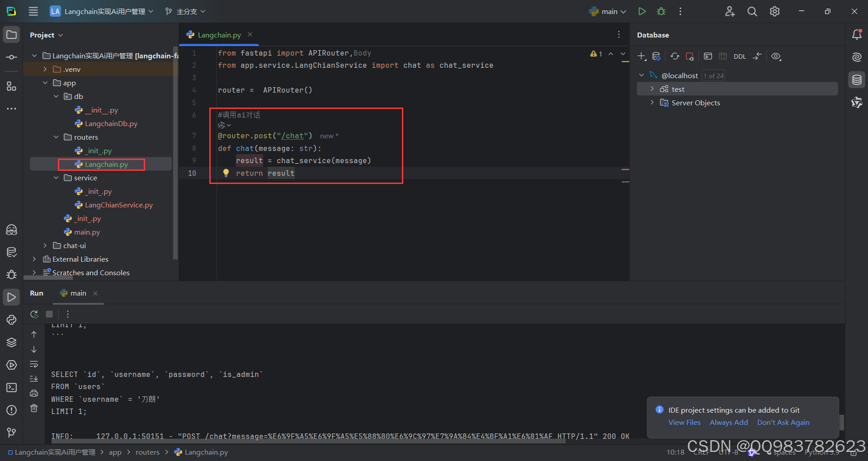The height and width of the screenshot is (461, 868).
Task: Open the Terminal tool window
Action: [x=12, y=387]
